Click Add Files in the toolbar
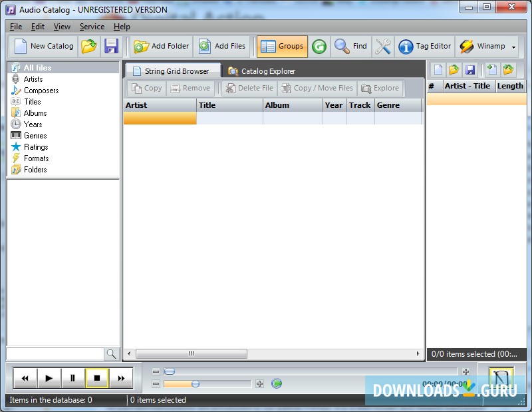 [221, 46]
